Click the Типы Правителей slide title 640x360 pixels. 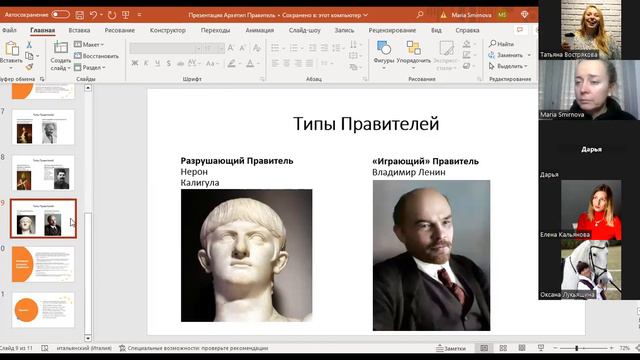366,124
